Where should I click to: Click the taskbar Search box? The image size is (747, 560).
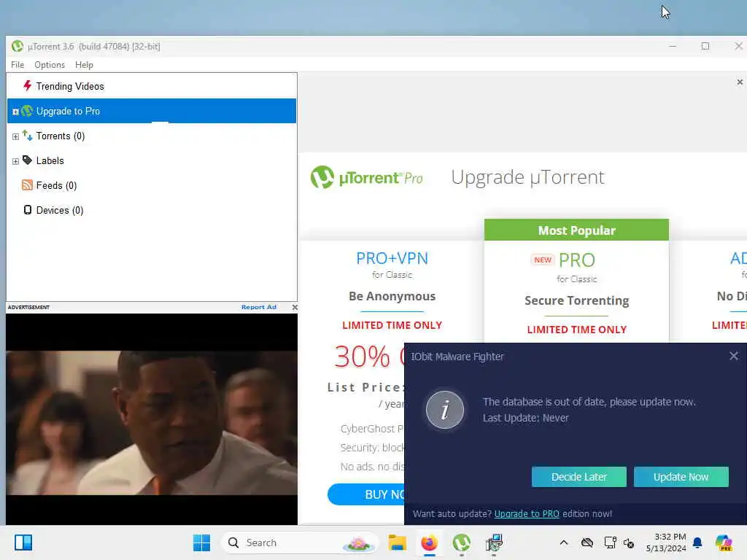pos(300,542)
